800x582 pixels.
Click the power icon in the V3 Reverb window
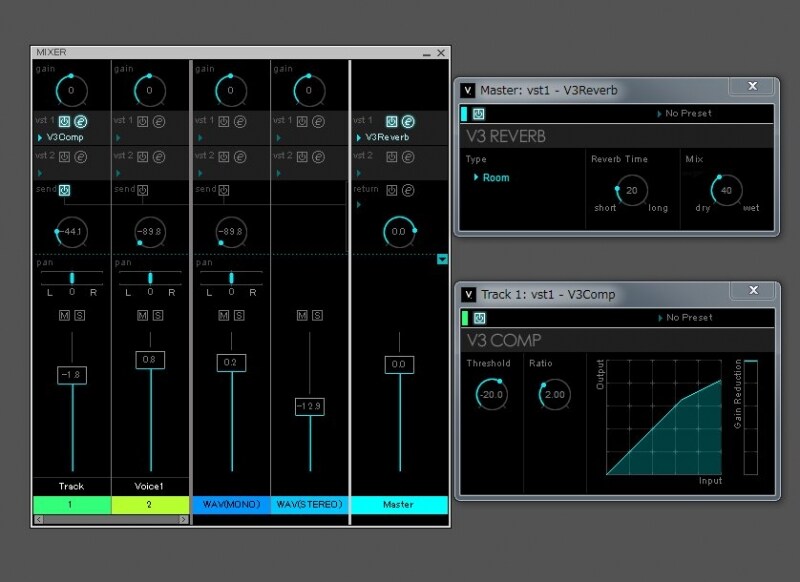point(478,114)
